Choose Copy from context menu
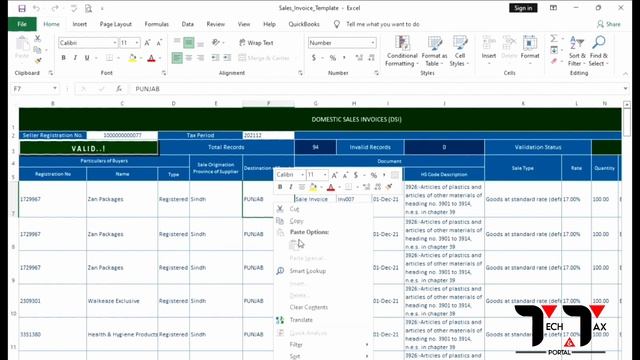 point(296,221)
